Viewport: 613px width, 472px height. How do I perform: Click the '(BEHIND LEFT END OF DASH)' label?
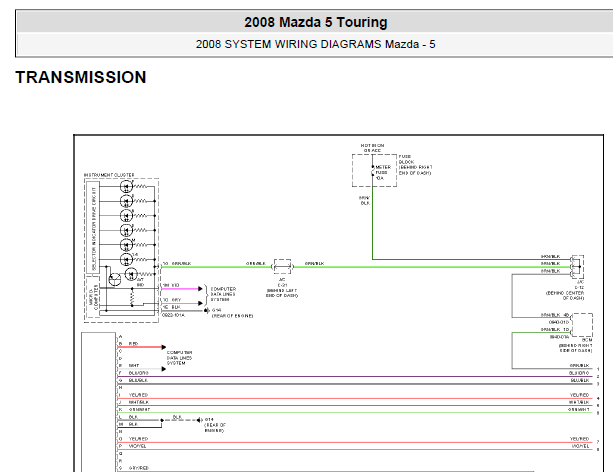282,293
